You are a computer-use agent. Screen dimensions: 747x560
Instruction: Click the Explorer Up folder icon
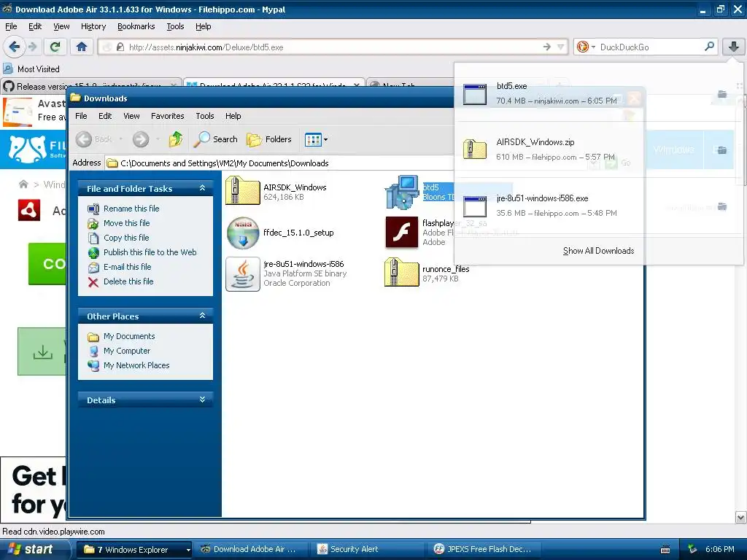pos(176,139)
